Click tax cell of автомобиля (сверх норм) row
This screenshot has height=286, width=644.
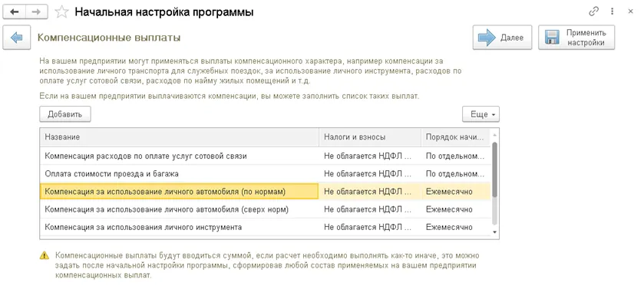click(370, 209)
